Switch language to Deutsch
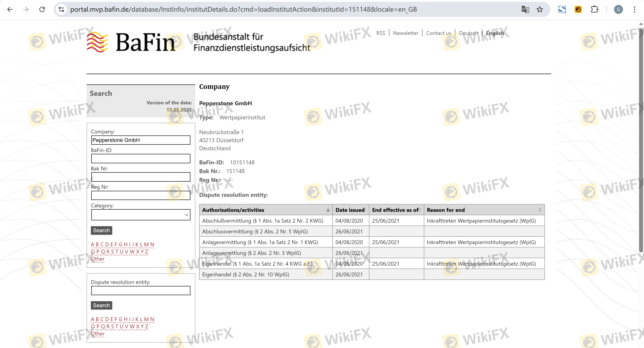644x348 pixels. [468, 33]
